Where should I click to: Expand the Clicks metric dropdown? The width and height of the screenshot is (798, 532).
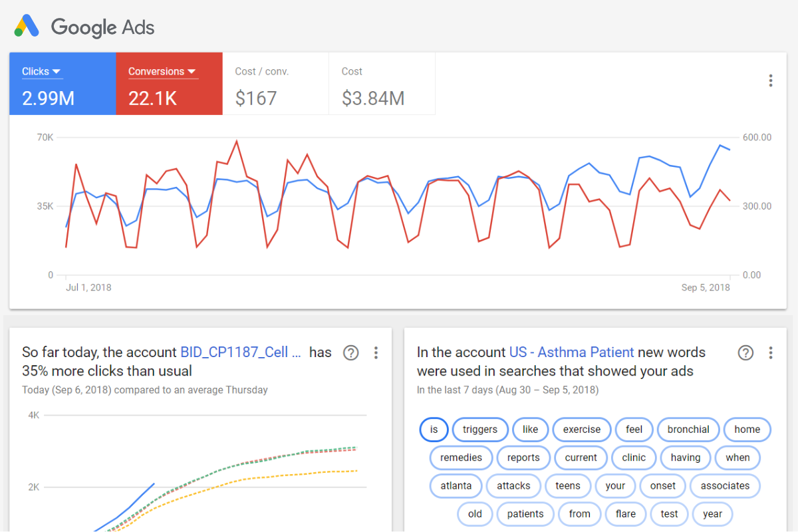point(41,71)
